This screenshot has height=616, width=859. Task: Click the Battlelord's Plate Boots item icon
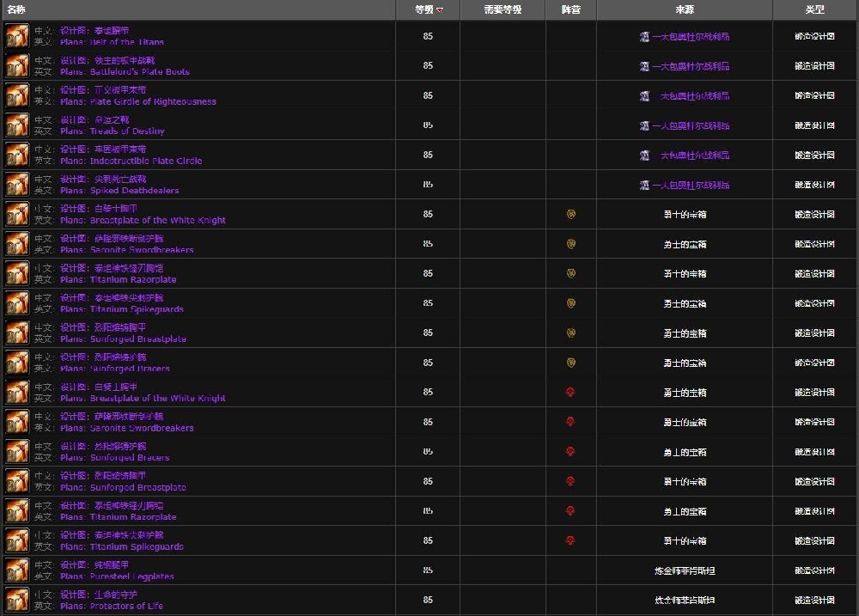pos(17,66)
